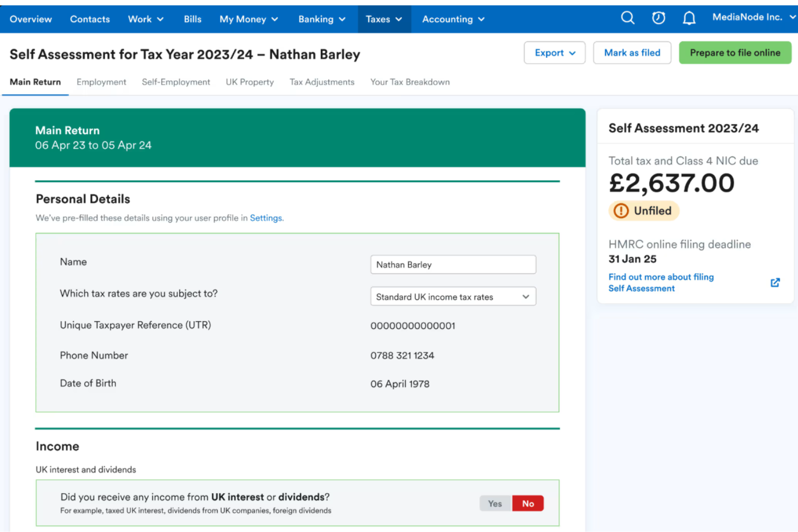
Task: Click the timer/clock icon in top bar
Action: [658, 18]
